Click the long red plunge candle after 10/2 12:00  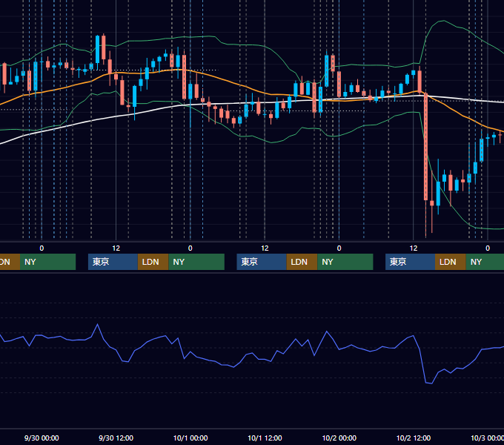click(x=426, y=147)
